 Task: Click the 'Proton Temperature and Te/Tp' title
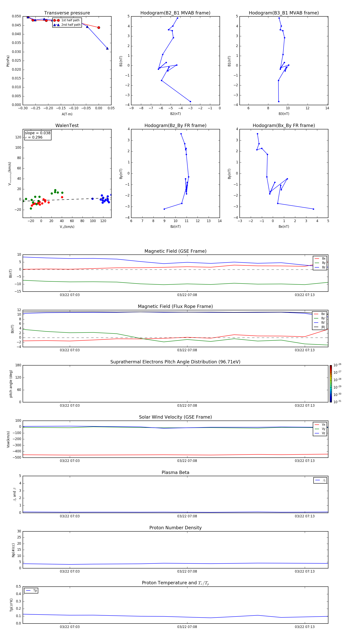[175, 583]
